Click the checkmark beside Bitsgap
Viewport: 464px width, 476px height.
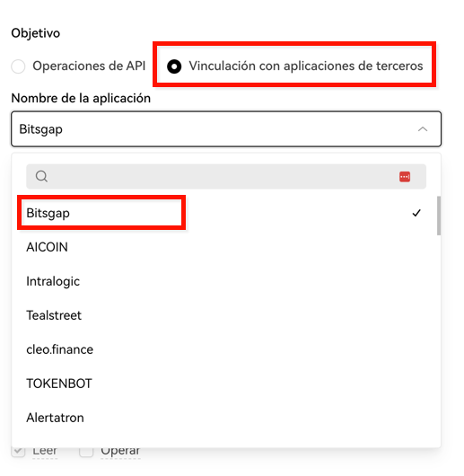pos(416,213)
